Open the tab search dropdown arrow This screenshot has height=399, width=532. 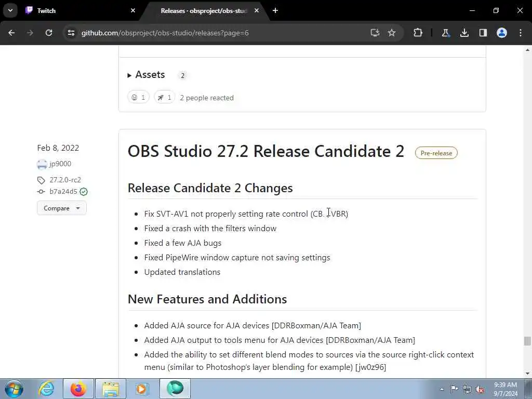(10, 10)
